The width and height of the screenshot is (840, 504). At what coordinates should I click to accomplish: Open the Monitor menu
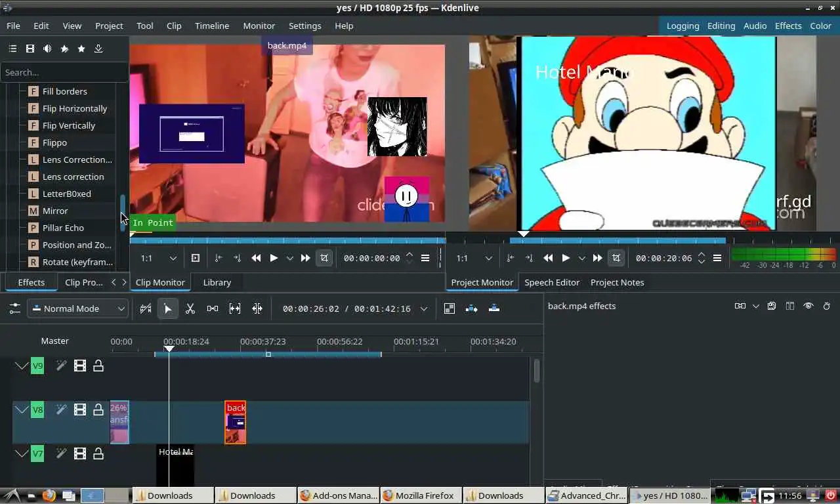(x=259, y=26)
